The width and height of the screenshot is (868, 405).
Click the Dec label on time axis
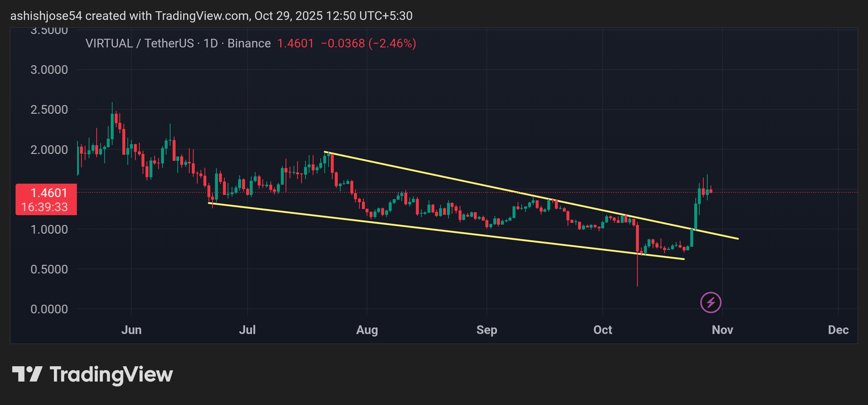(838, 330)
